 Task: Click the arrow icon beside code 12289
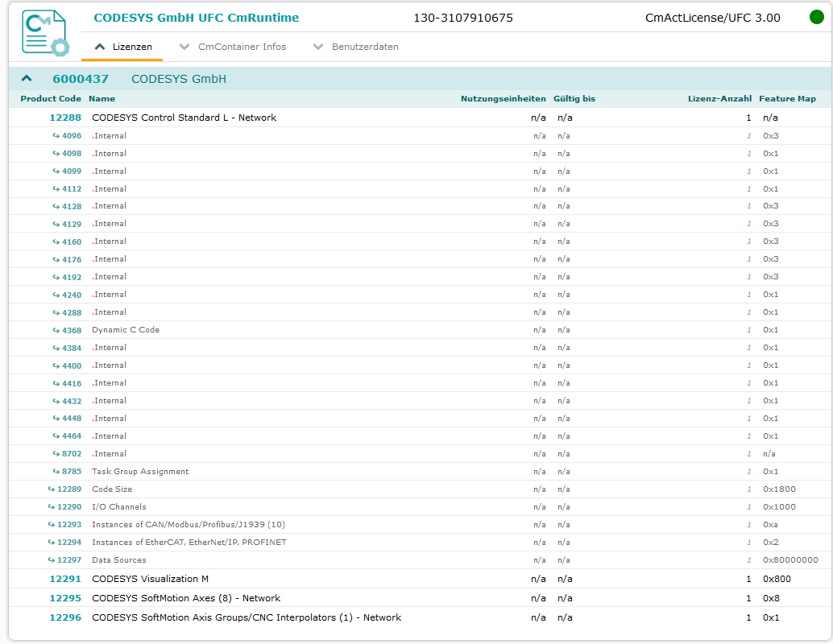[x=52, y=489]
